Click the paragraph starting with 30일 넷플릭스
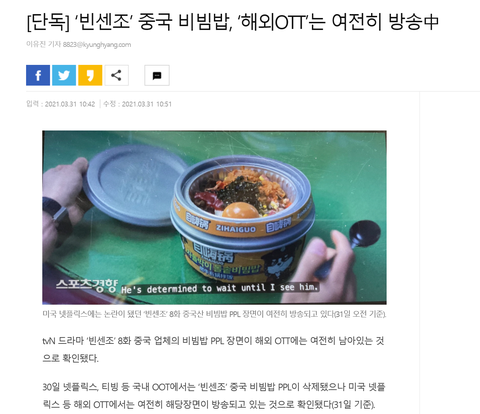The height and width of the screenshot is (414, 480). point(214,396)
